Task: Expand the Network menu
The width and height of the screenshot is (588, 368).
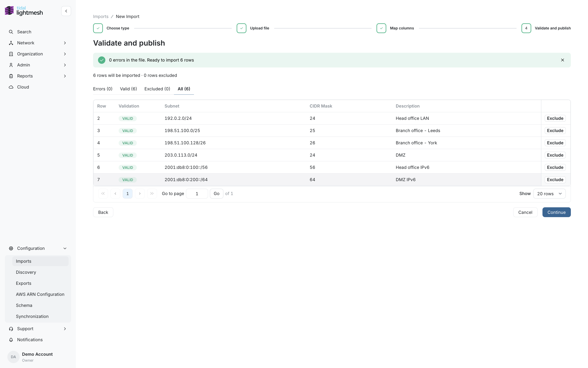Action: tap(38, 43)
